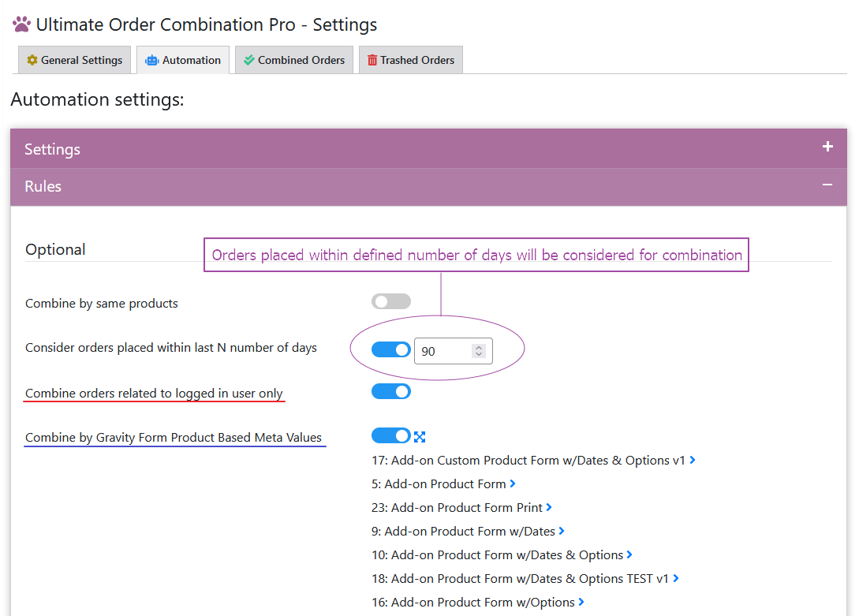Increase days value with up stepper arrow
The width and height of the screenshot is (859, 616).
coord(479,347)
